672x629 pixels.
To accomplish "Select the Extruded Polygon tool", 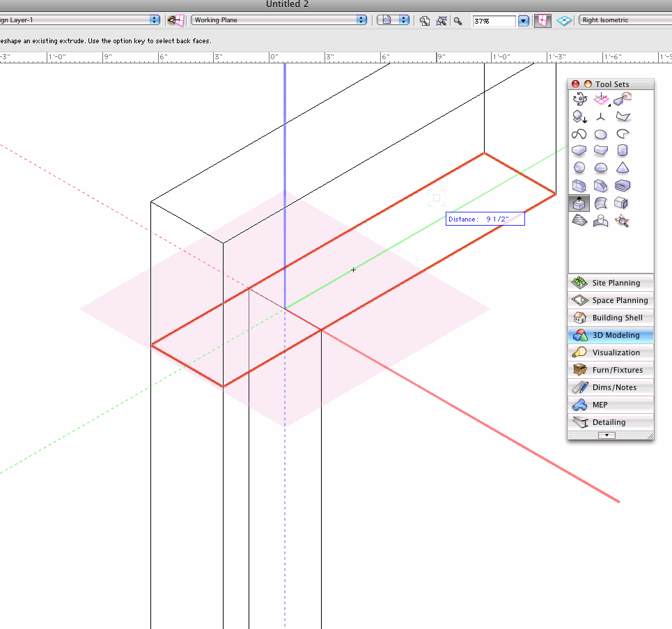I will point(601,150).
